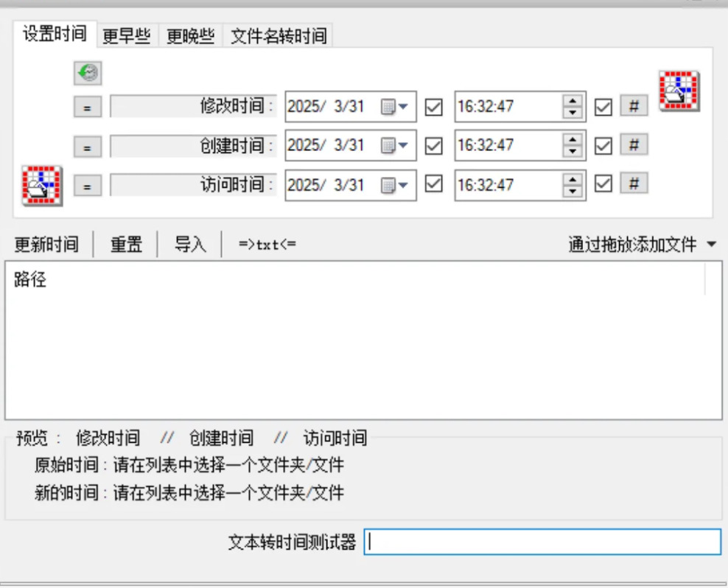Click the red grid folder icon beside 访问时间 row

(42, 186)
